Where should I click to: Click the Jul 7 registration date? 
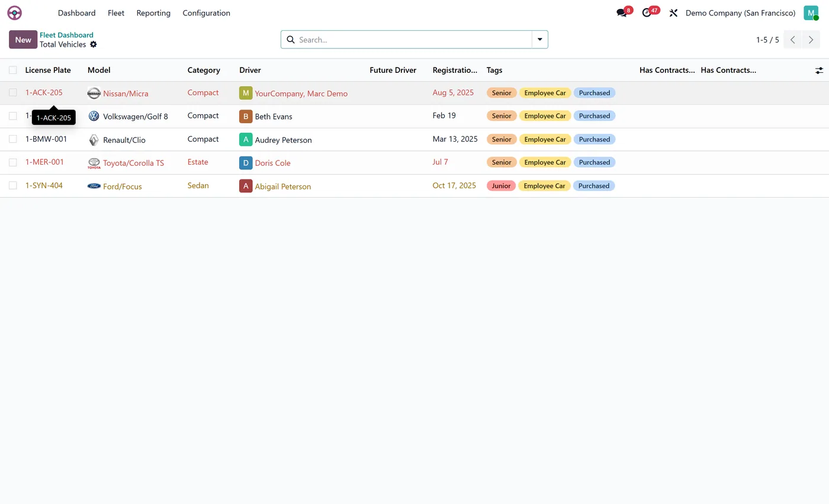pos(441,162)
